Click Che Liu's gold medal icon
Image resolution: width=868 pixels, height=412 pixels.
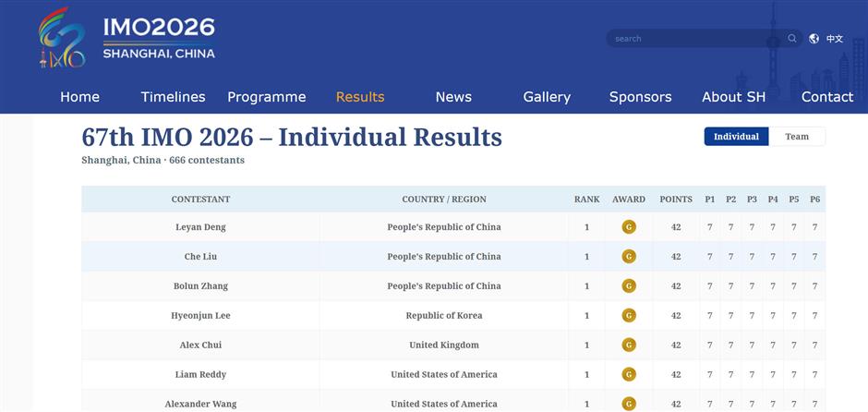tap(629, 257)
